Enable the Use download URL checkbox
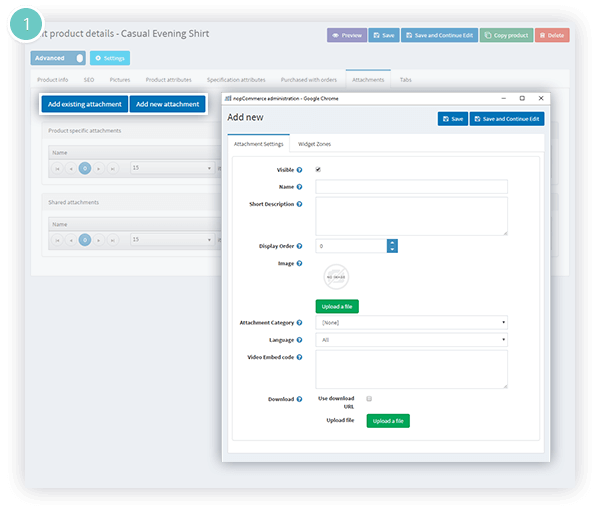Viewport: 600px width, 510px height. tap(369, 399)
